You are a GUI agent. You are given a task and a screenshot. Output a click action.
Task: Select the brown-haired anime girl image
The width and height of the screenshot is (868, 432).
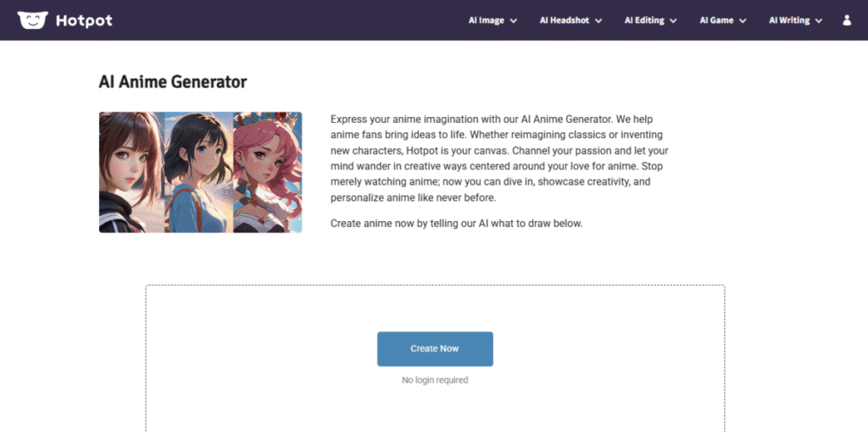tap(131, 172)
